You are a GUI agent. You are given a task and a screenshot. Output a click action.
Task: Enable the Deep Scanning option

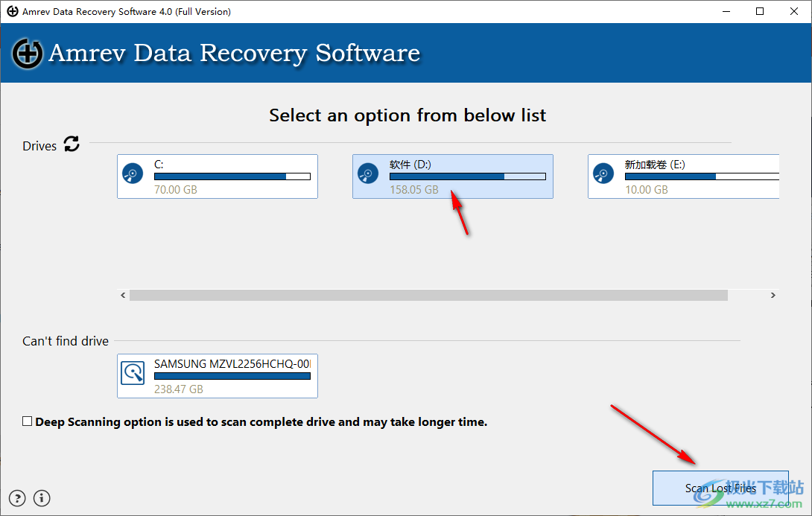(27, 421)
